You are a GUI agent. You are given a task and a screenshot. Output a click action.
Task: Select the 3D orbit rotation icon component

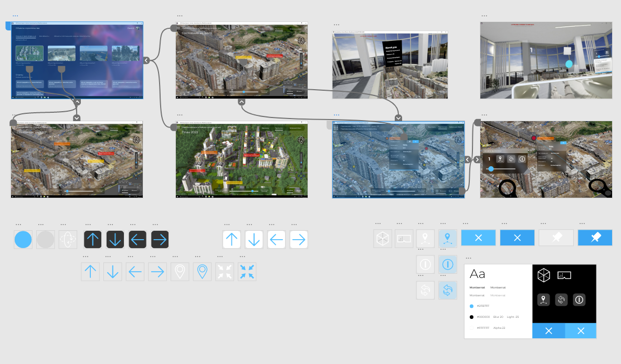pyautogui.click(x=68, y=239)
